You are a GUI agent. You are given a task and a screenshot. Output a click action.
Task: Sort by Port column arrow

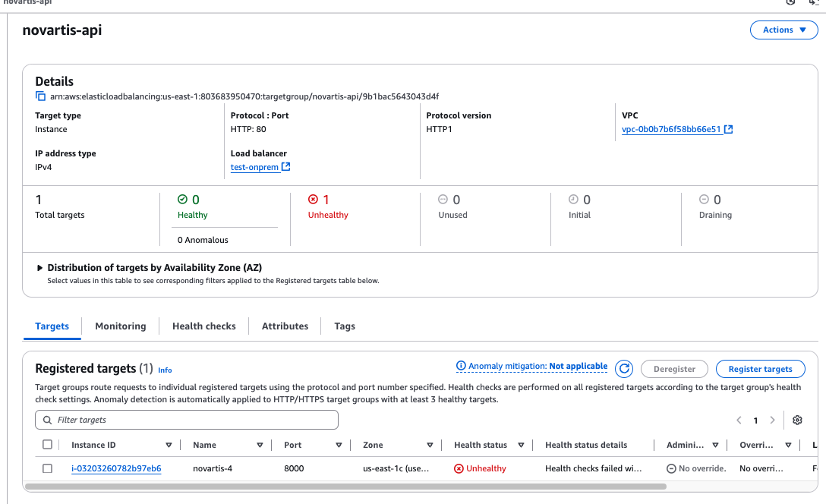click(x=339, y=445)
